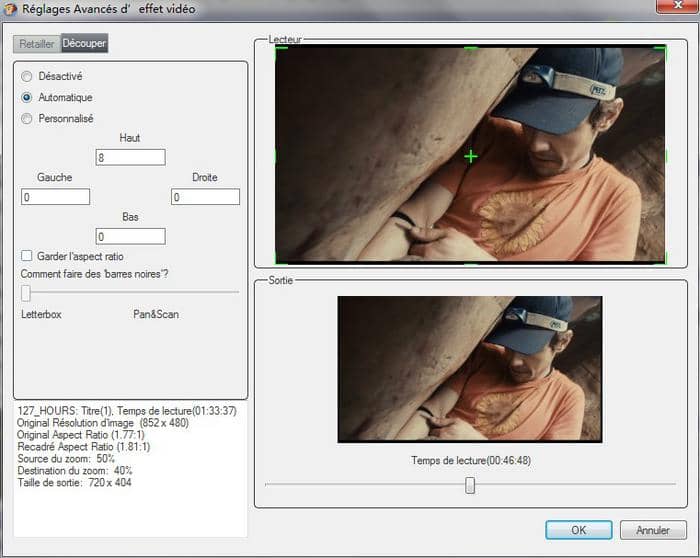Click the 'Source du zoom: 50%' line
Image resolution: width=700 pixels, height=558 pixels.
[66, 458]
